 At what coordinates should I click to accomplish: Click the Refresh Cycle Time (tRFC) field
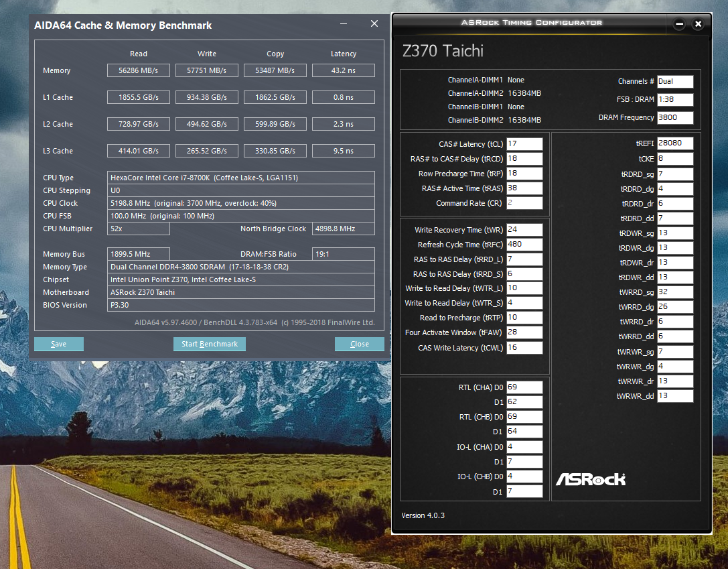524,245
